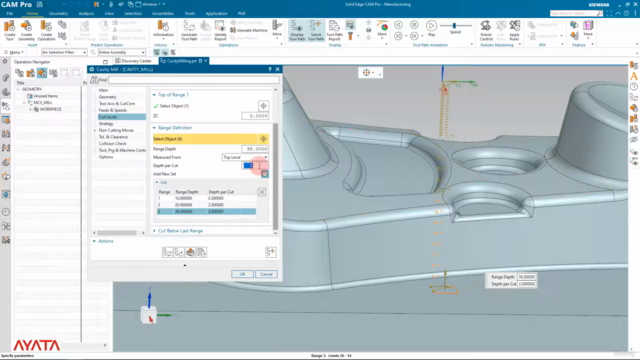Viewport: 640px width, 360px height.
Task: Adjust the animation Speed slider
Action: 454,26
